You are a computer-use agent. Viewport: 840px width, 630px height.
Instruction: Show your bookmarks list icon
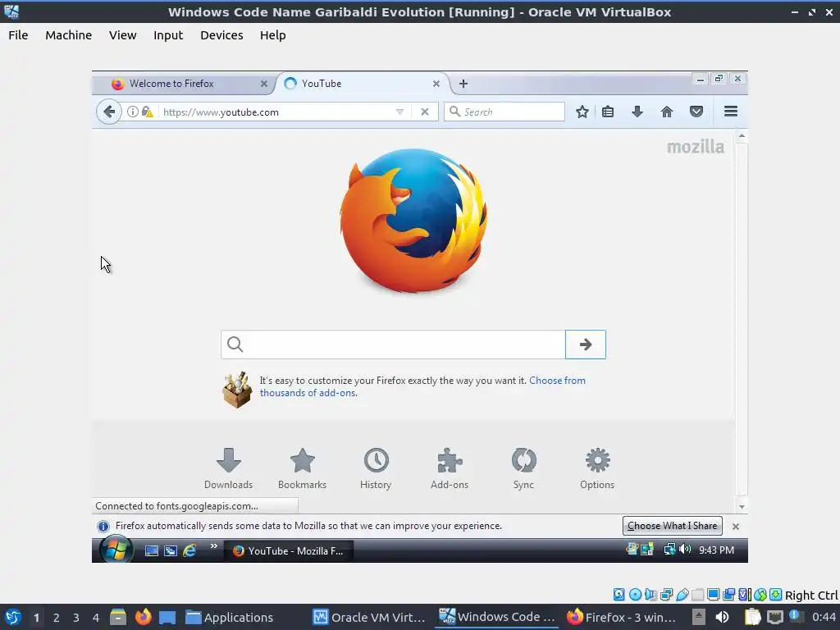tap(608, 112)
